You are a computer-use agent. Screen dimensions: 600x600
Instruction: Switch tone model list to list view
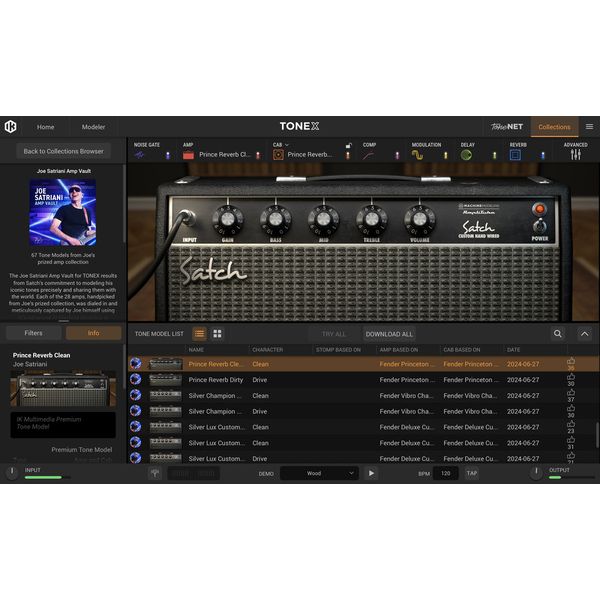tap(199, 334)
